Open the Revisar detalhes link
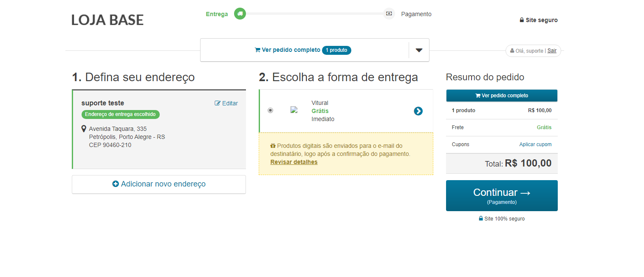Screen dimensions: 644x277 pyautogui.click(x=294, y=162)
